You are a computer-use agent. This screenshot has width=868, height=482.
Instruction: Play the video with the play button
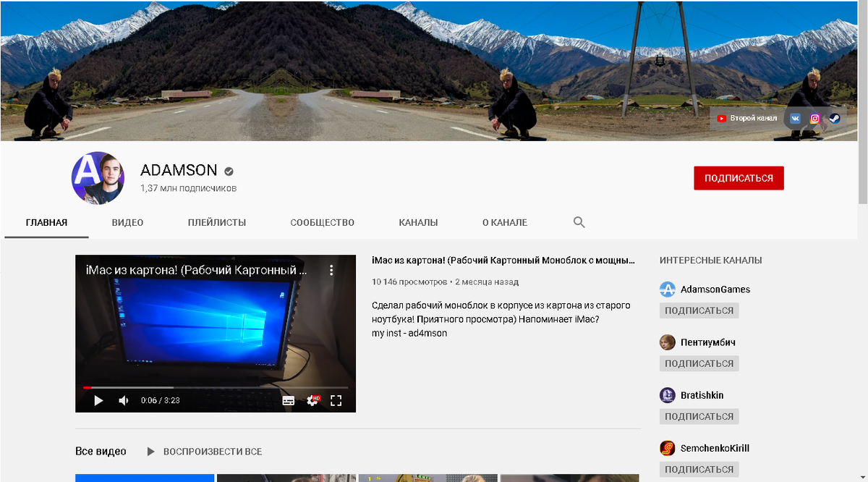98,400
